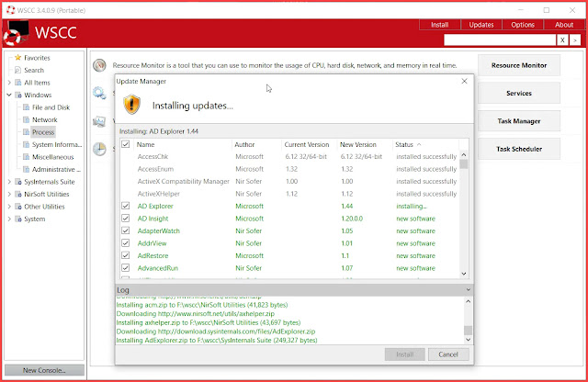Expand the All Items tree node
Image resolution: width=588 pixels, height=382 pixels.
(9, 83)
